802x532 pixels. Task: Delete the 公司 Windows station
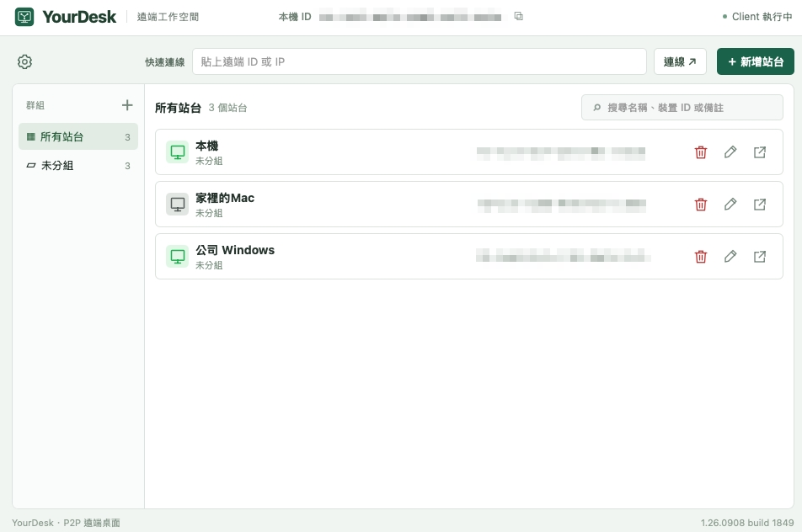click(x=701, y=257)
